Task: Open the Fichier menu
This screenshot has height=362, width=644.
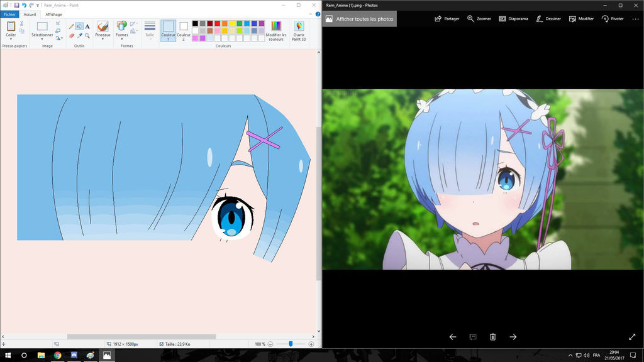Action: pos(9,14)
